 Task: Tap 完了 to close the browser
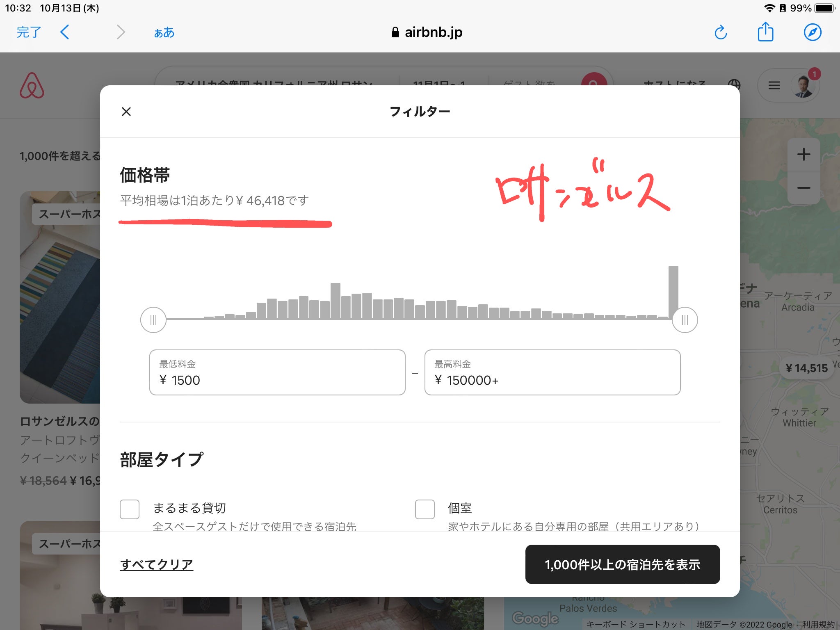pos(29,32)
